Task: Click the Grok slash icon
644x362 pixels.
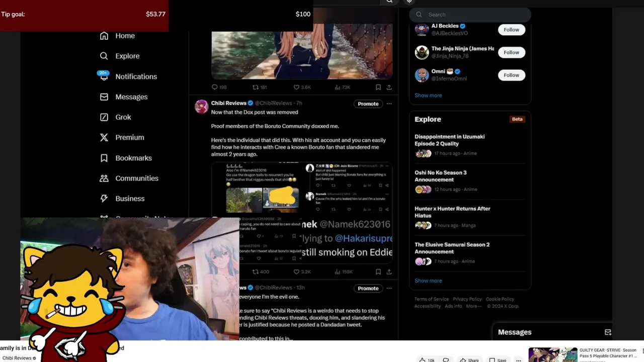Action: [x=104, y=117]
